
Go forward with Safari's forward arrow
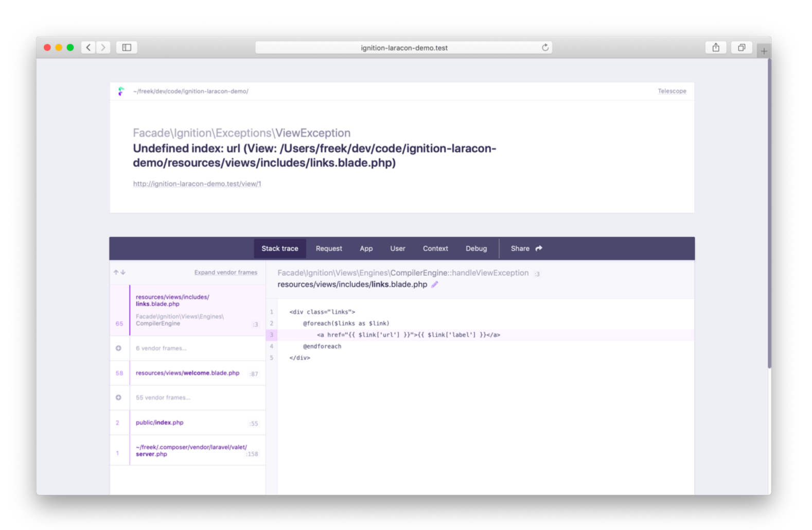(103, 47)
